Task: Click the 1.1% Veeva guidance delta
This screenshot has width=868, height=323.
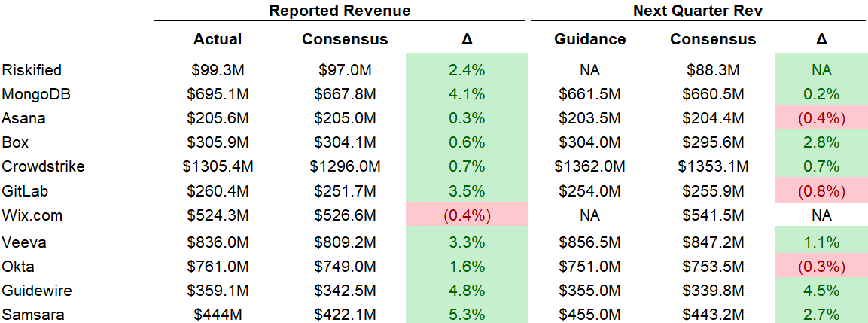Action: click(x=821, y=242)
